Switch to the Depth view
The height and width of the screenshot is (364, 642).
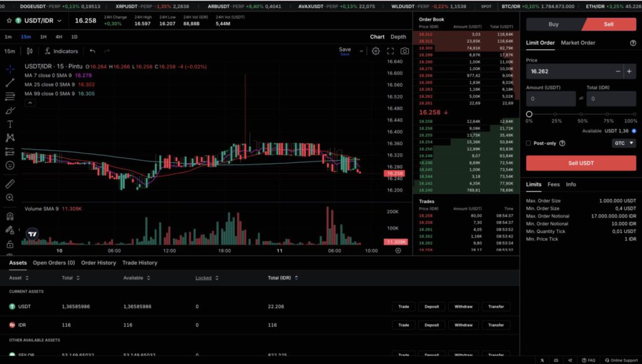398,37
